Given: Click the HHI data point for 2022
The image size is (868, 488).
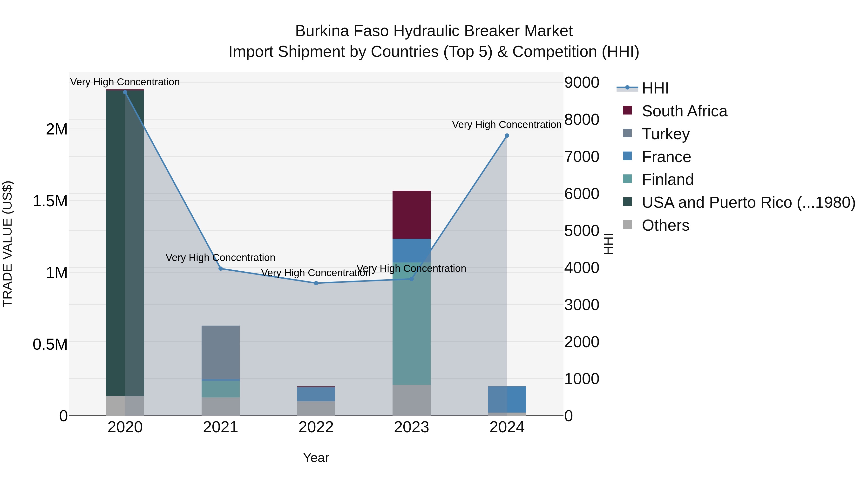Looking at the screenshot, I should [x=316, y=283].
